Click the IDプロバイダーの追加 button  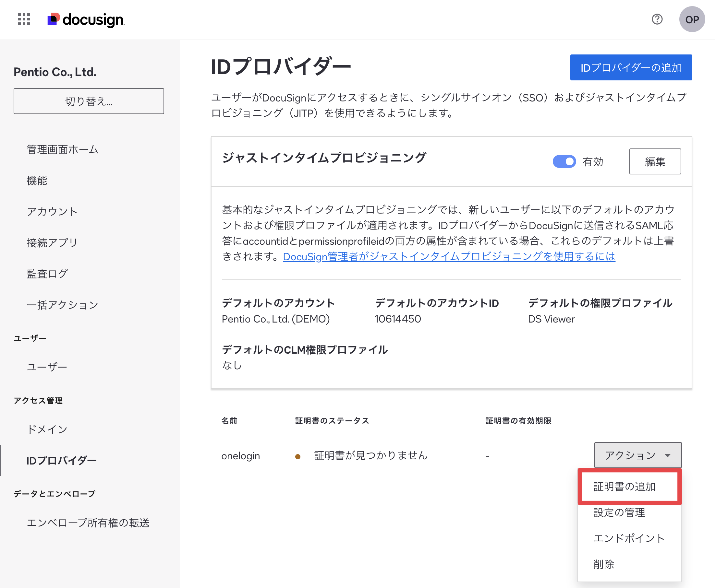(x=631, y=67)
